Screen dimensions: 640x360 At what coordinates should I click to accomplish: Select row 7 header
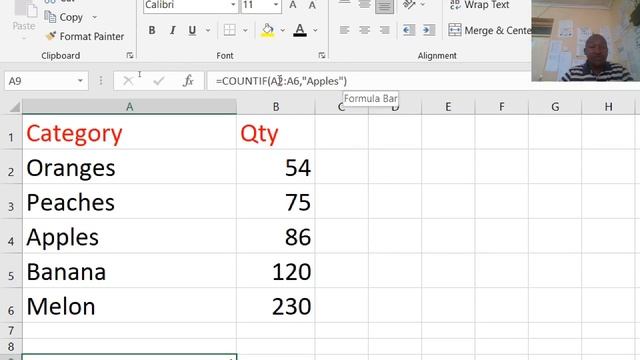[x=11, y=331]
